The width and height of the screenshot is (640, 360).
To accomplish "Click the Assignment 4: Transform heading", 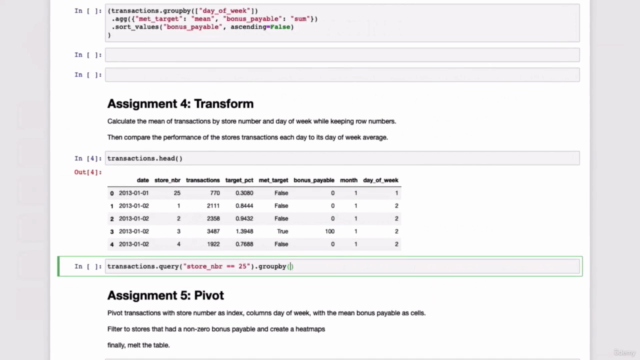I will coord(180,104).
